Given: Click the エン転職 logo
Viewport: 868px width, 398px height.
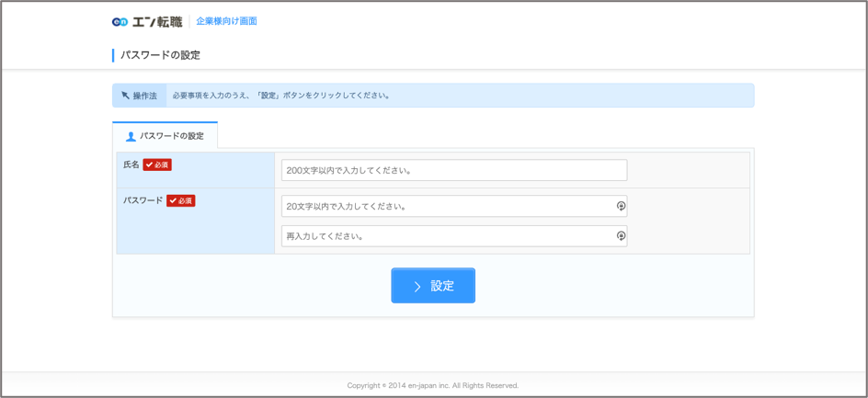Looking at the screenshot, I should [147, 21].
